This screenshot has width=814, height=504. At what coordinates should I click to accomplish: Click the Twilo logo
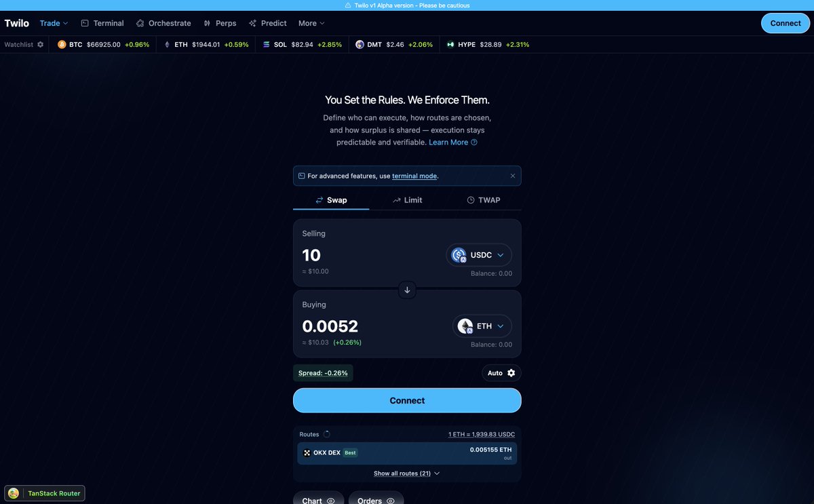[x=17, y=23]
